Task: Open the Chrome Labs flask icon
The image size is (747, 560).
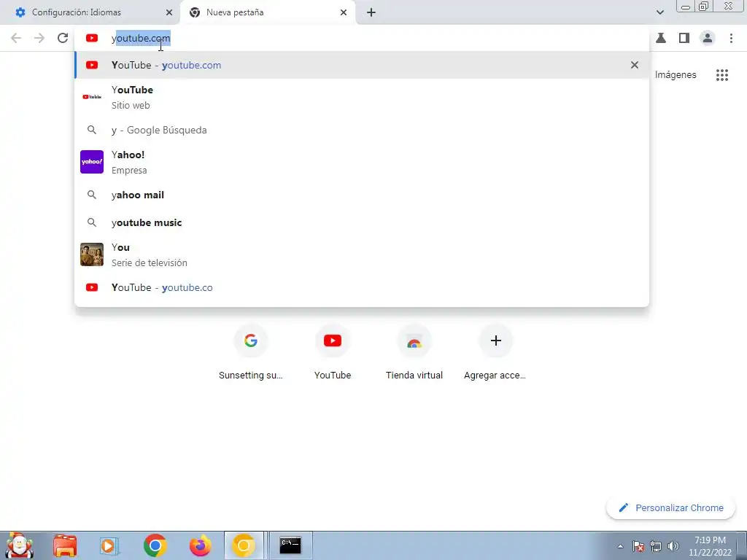Action: pyautogui.click(x=661, y=38)
